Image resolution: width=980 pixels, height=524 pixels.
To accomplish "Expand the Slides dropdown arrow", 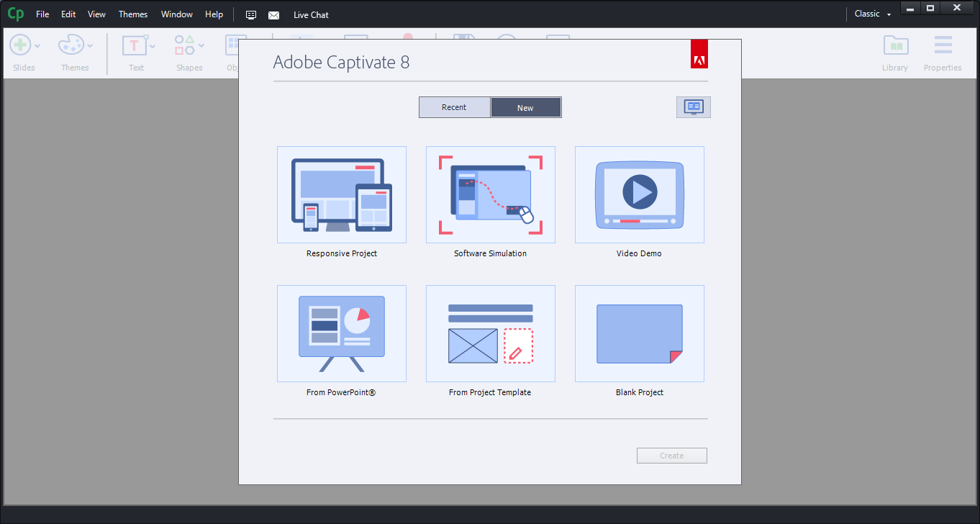I will (37, 46).
